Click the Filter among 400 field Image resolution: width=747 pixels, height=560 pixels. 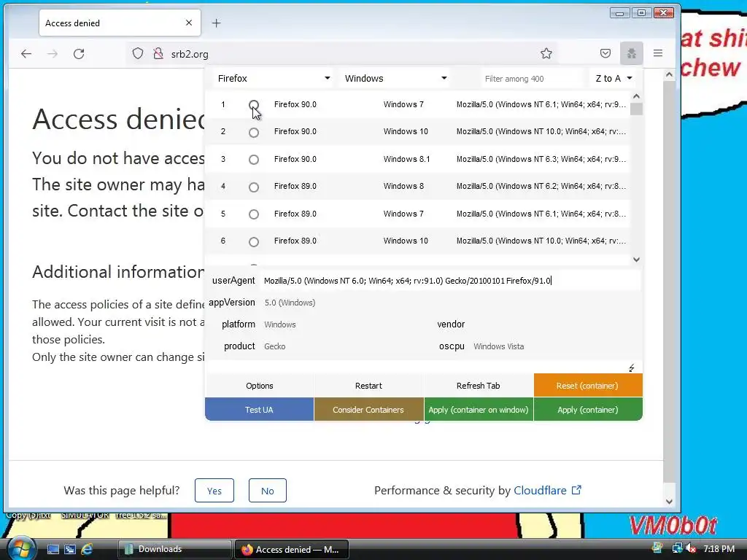point(532,79)
